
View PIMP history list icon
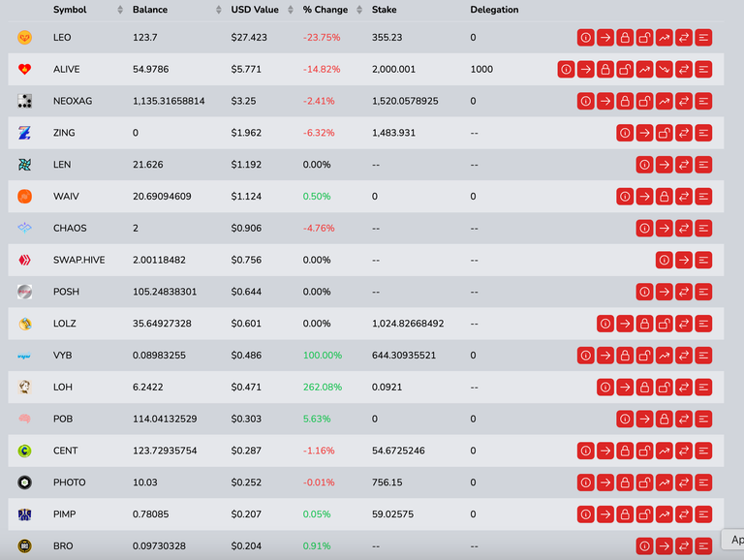point(703,514)
